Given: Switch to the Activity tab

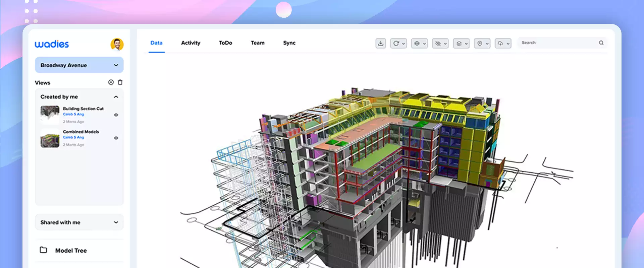Looking at the screenshot, I should pyautogui.click(x=191, y=43).
